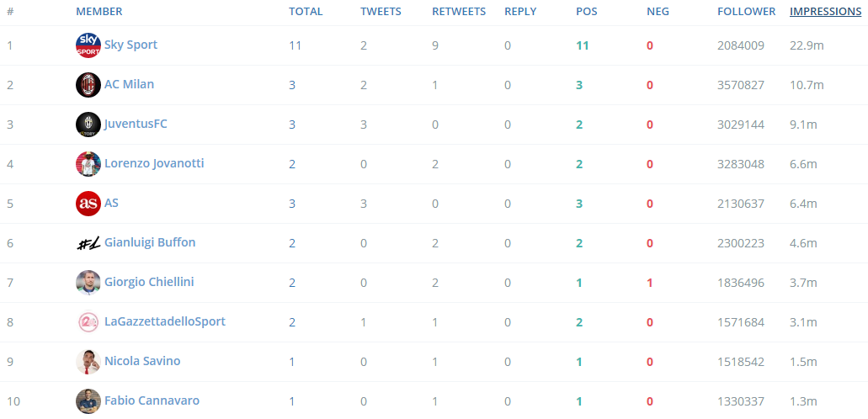Click the LaGazzettadelloSport pink logo
The width and height of the screenshot is (868, 419).
click(88, 322)
